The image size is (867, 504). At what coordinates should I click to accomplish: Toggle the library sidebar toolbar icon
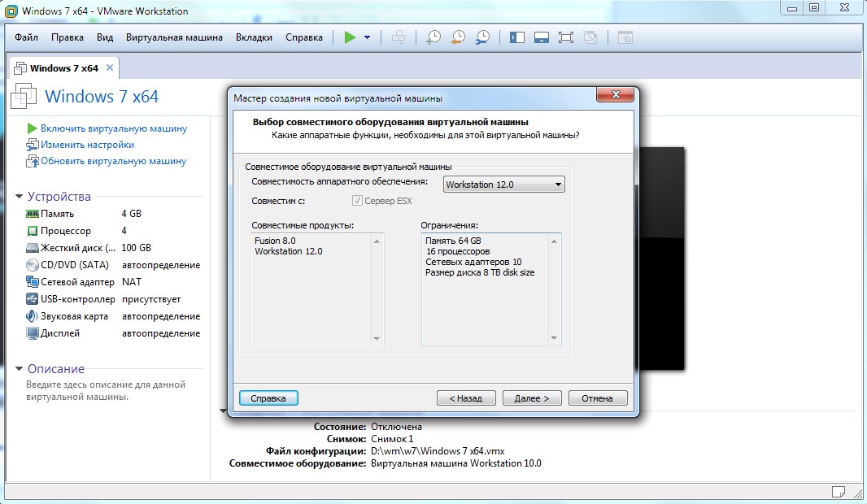pos(517,37)
